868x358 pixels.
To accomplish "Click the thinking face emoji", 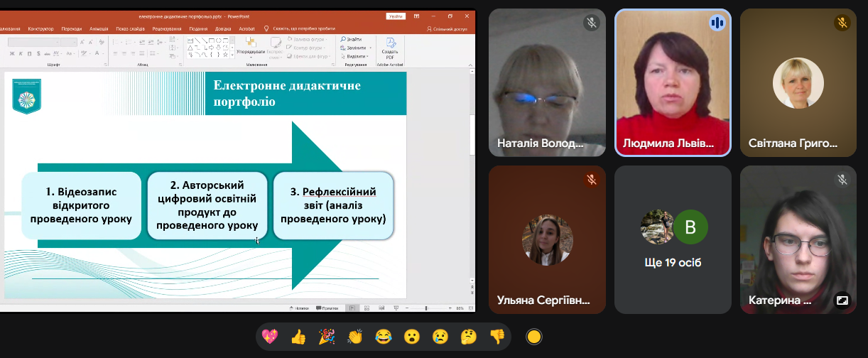I will 468,337.
